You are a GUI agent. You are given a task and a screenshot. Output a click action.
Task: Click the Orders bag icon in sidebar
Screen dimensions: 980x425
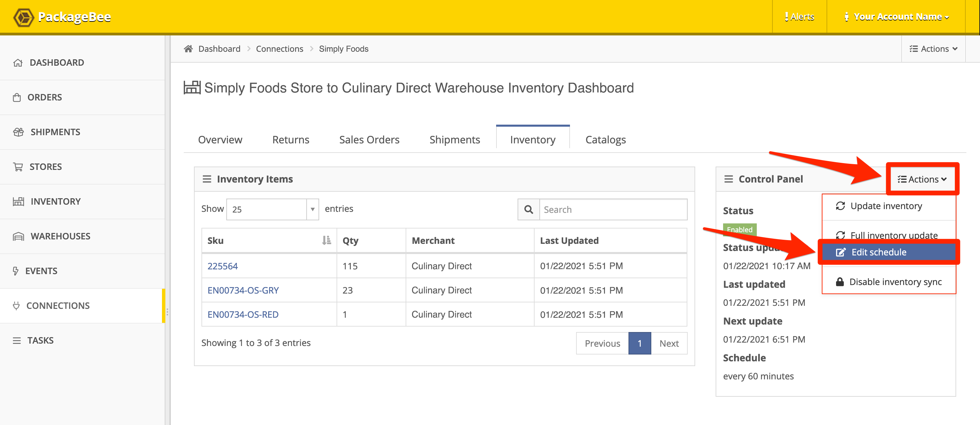[17, 97]
